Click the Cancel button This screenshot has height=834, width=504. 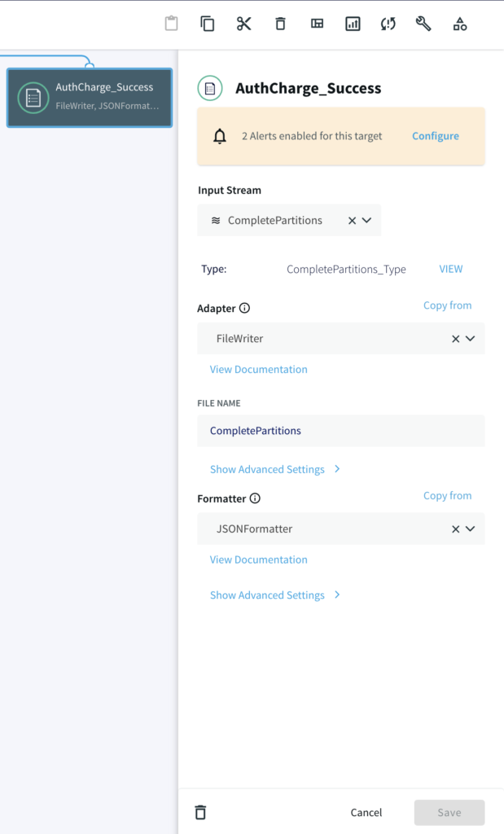(366, 812)
